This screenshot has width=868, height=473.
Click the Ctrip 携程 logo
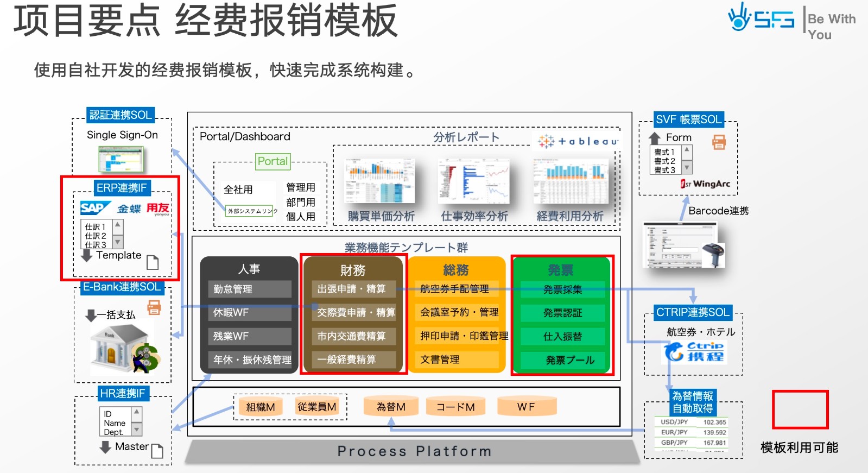(694, 351)
